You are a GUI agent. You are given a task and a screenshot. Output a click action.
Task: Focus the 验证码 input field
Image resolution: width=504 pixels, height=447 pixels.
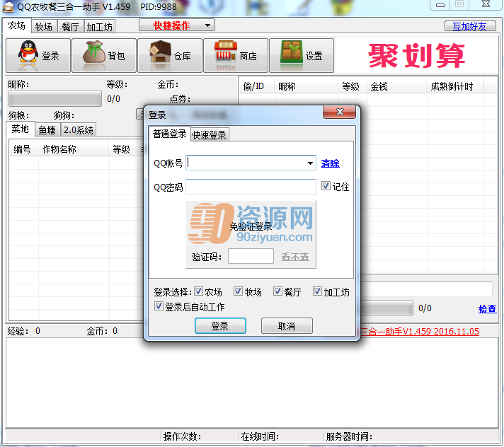251,256
